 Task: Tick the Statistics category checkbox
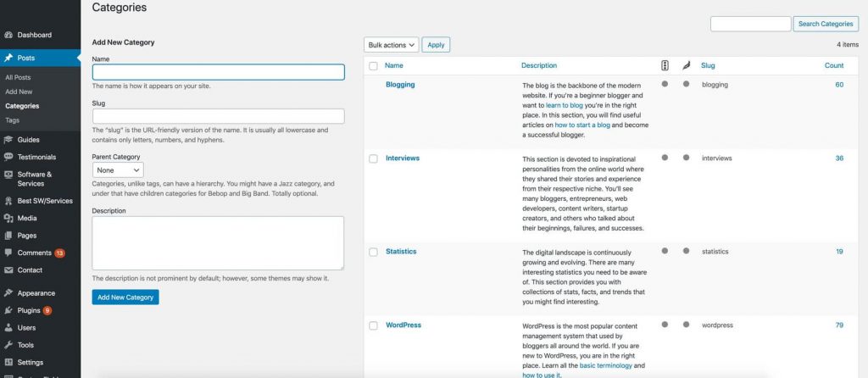click(373, 252)
